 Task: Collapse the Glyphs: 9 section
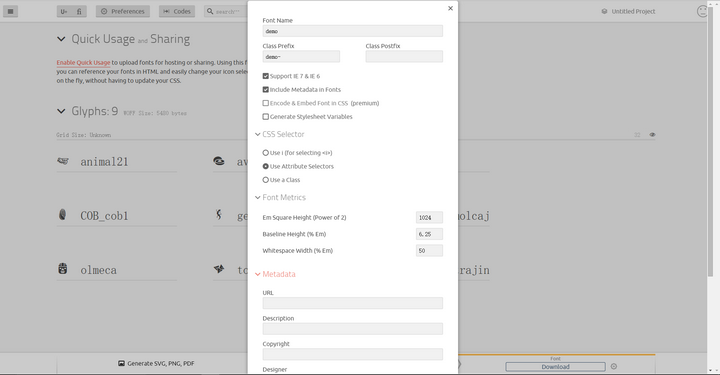pos(61,111)
